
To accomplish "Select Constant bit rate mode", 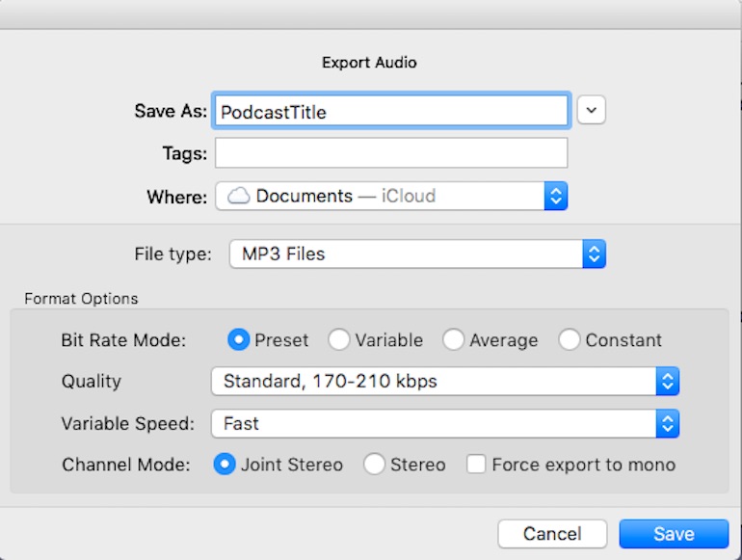I will (569, 340).
